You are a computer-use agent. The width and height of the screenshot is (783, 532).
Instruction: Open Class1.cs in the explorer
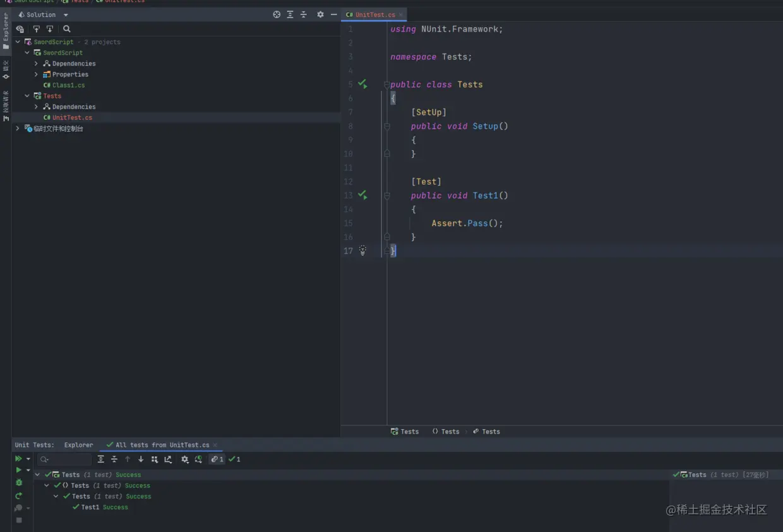point(64,85)
